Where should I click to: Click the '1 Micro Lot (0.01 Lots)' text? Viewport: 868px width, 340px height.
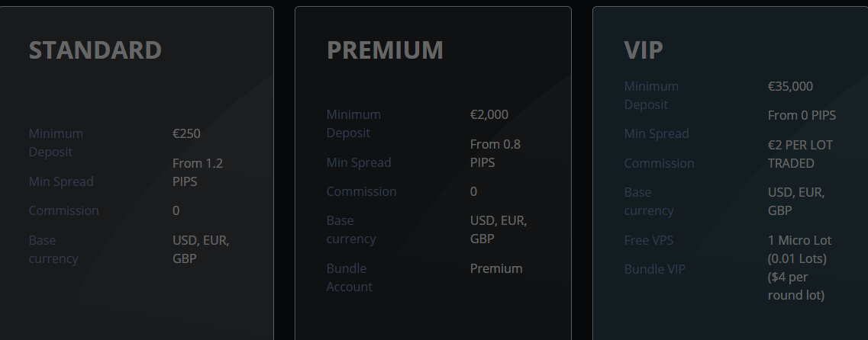[x=800, y=249]
